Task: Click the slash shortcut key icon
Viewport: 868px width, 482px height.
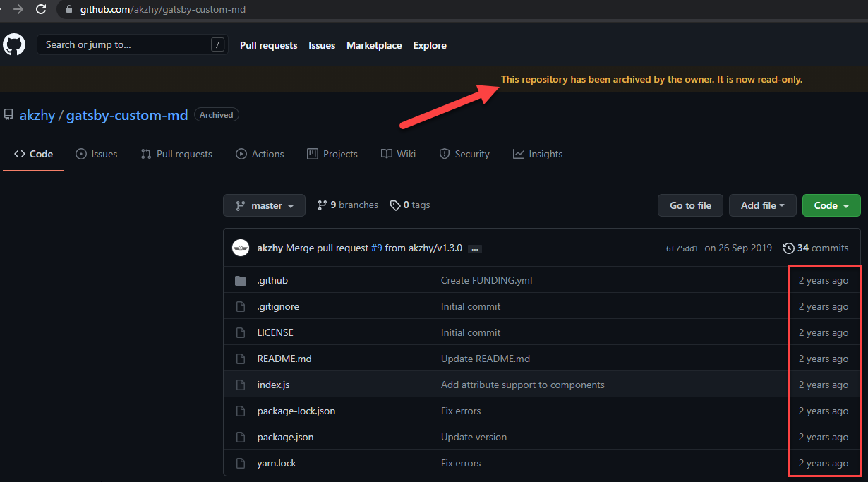Action: point(217,45)
